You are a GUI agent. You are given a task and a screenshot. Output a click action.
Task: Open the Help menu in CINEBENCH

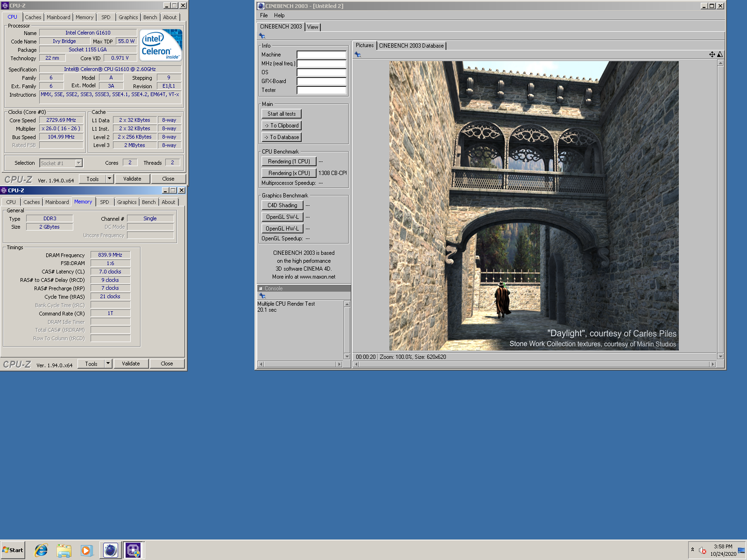279,15
